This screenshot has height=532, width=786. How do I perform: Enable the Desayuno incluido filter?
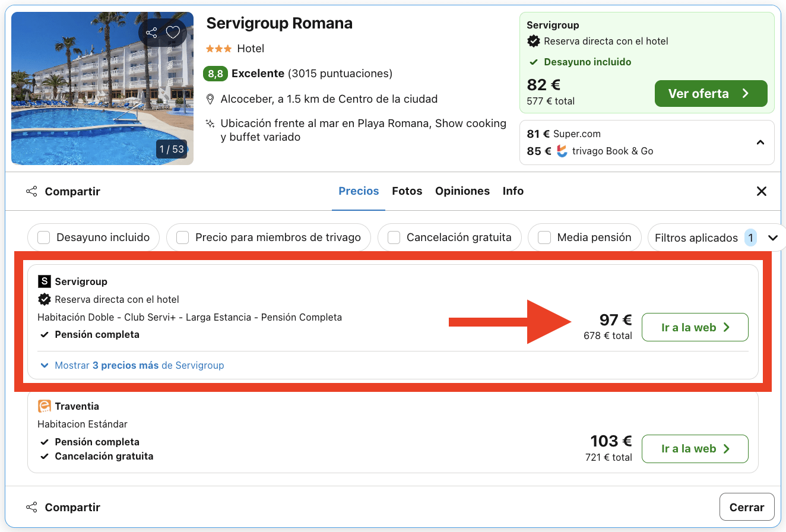[x=43, y=237]
